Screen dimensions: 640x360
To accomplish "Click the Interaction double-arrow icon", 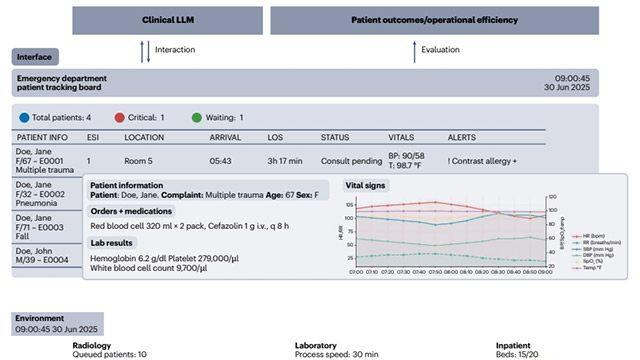I will click(145, 51).
